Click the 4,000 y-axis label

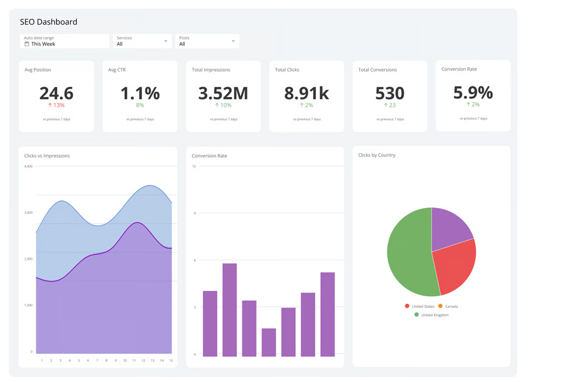pyautogui.click(x=28, y=166)
